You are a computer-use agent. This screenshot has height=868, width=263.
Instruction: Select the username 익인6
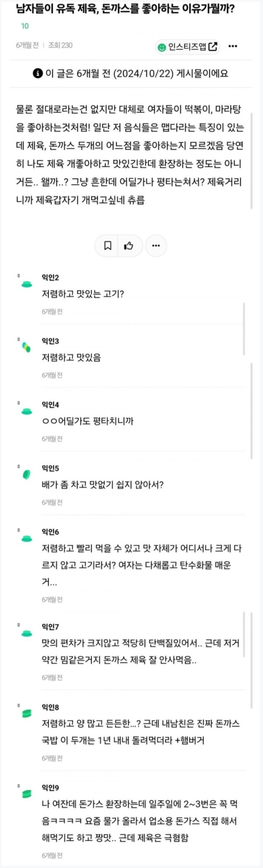tap(50, 532)
